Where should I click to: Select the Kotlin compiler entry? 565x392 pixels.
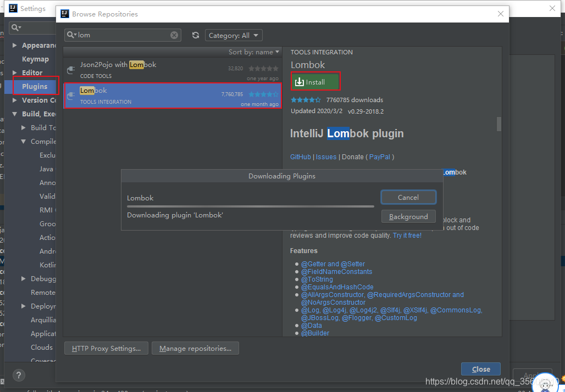[48, 265]
